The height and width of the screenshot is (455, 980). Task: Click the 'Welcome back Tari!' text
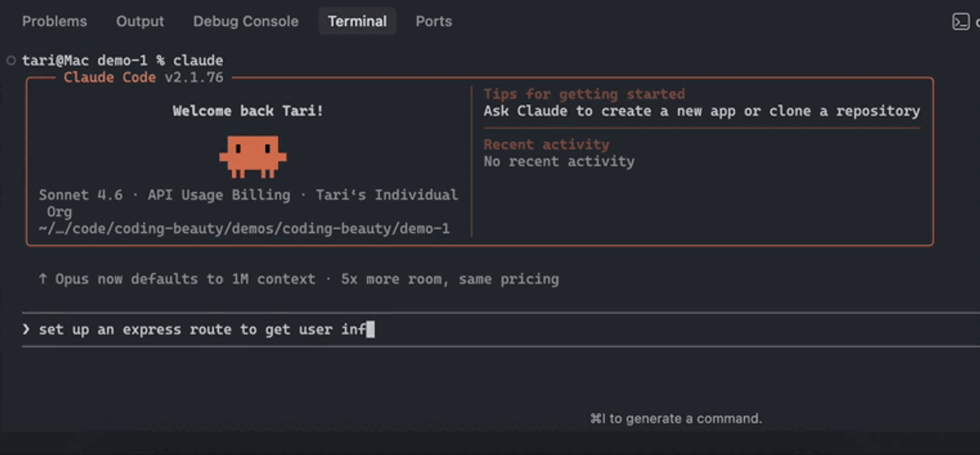247,110
